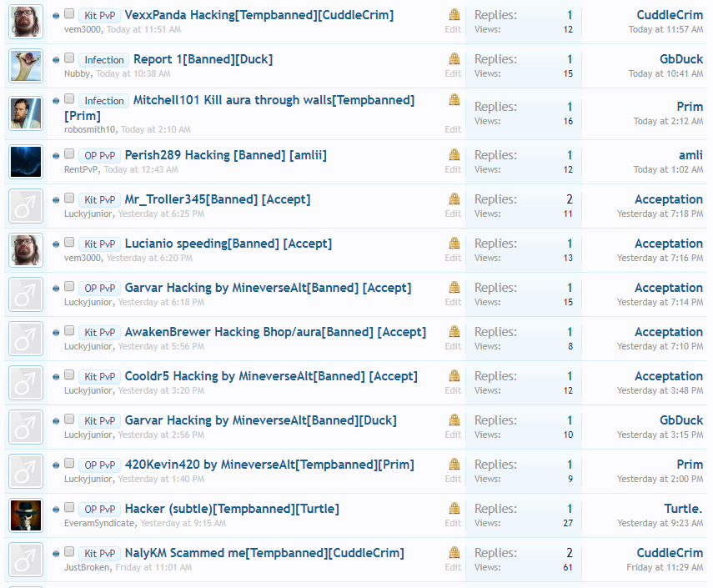Viewport: 713px width, 588px height.
Task: Check the AwakenBrewer Hacking thread box
Action: (x=69, y=330)
